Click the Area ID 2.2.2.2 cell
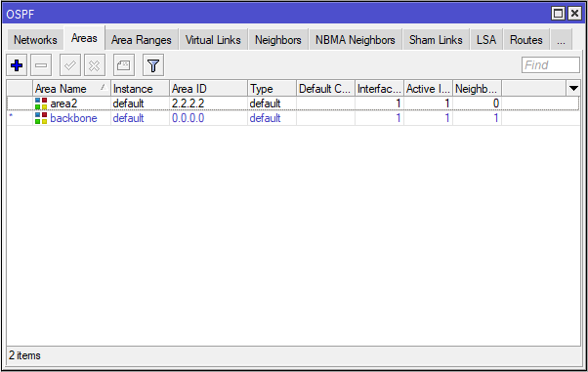The image size is (588, 372). click(188, 103)
